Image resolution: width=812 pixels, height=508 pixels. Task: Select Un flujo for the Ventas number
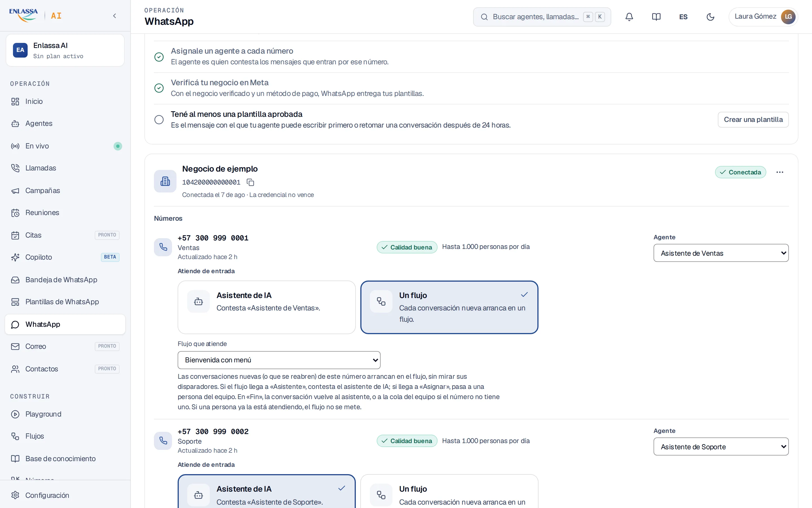point(449,307)
